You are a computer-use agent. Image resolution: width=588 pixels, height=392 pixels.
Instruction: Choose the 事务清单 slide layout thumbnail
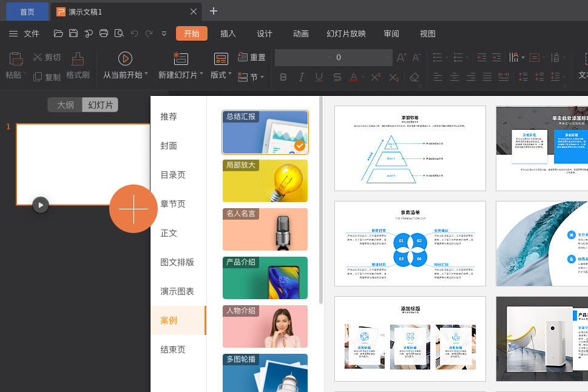[410, 243]
